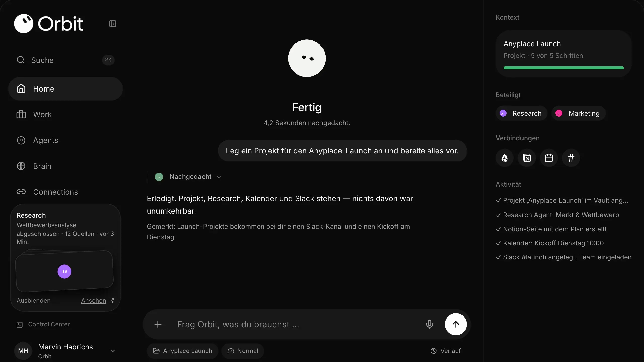Viewport: 644px width, 362px height.
Task: Click activity 'Research Agent: Markt & Wettbewerb'
Action: (x=557, y=215)
